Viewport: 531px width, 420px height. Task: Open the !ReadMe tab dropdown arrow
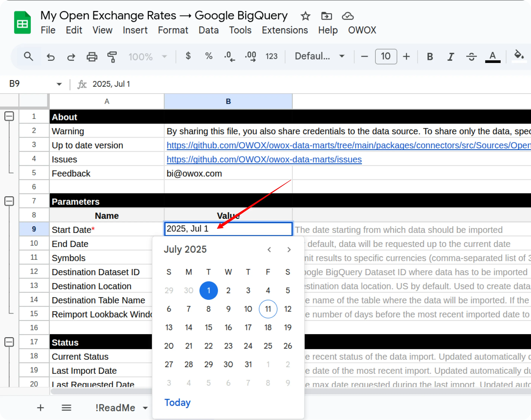(145, 408)
